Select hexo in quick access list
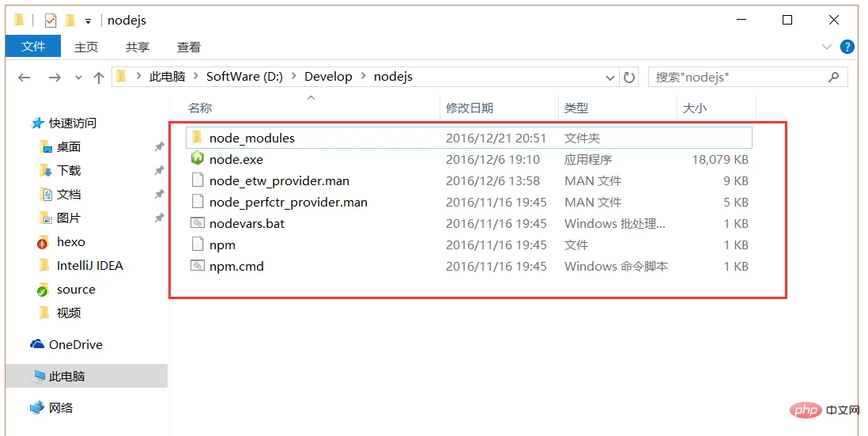 (x=70, y=241)
